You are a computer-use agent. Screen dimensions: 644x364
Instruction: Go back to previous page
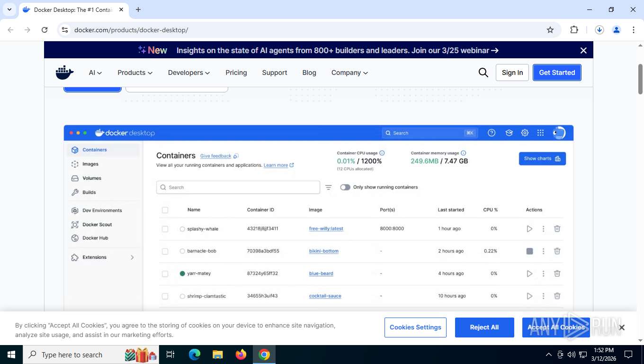click(10, 30)
